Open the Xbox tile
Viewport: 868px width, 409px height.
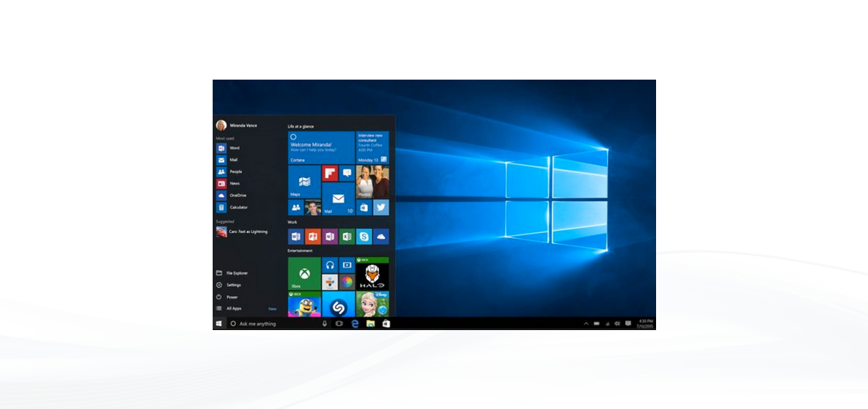point(304,274)
